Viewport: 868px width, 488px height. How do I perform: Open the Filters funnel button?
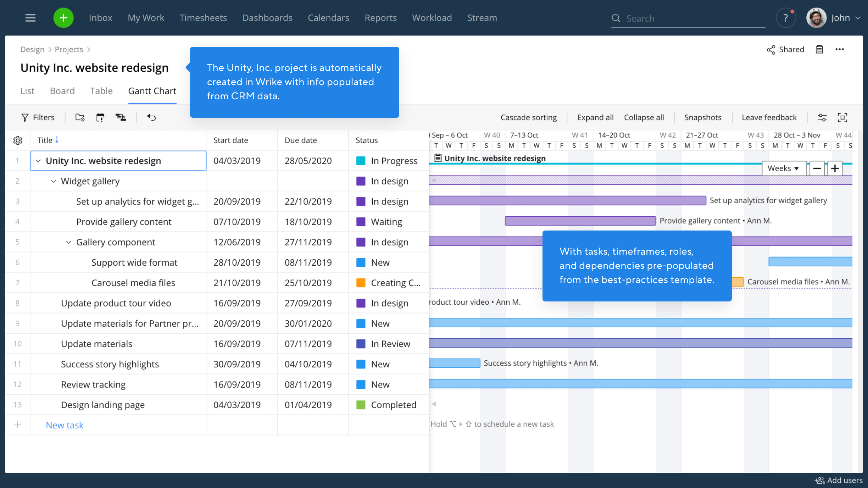(x=38, y=117)
